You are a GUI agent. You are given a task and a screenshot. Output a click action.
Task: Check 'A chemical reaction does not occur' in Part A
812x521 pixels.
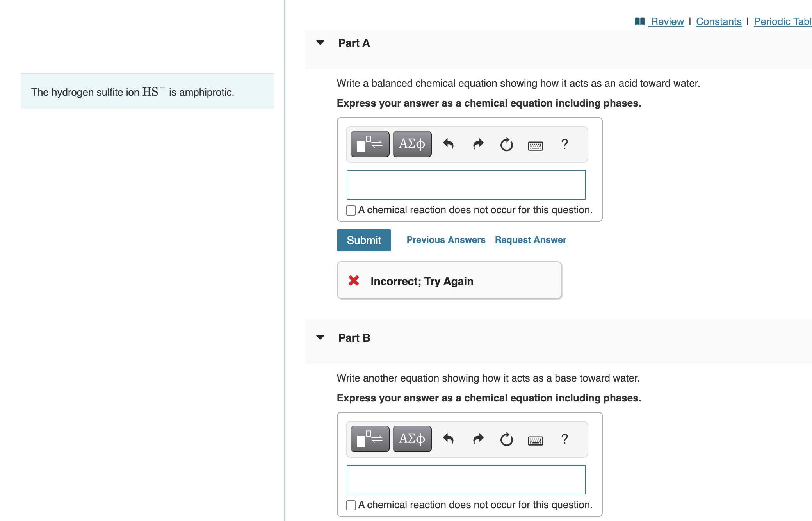pos(350,210)
